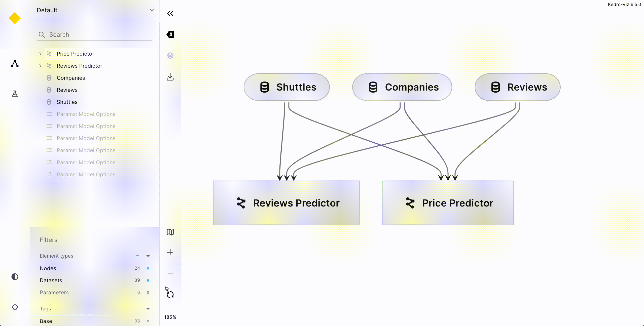The image size is (644, 326).
Task: Click the settings gear icon
Action: (x=15, y=307)
